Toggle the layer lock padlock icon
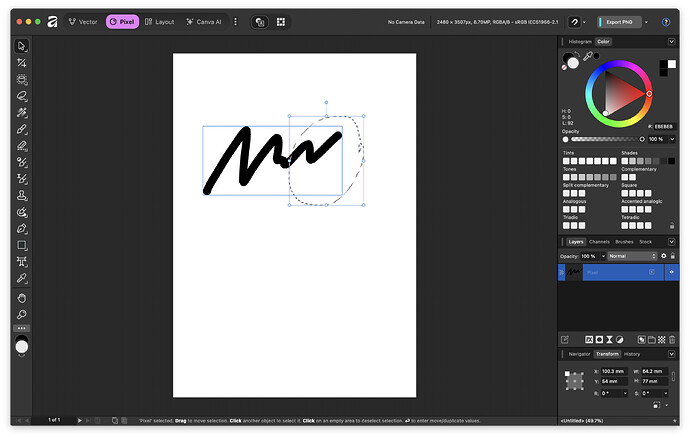Screen dimensions: 690x437 672,256
